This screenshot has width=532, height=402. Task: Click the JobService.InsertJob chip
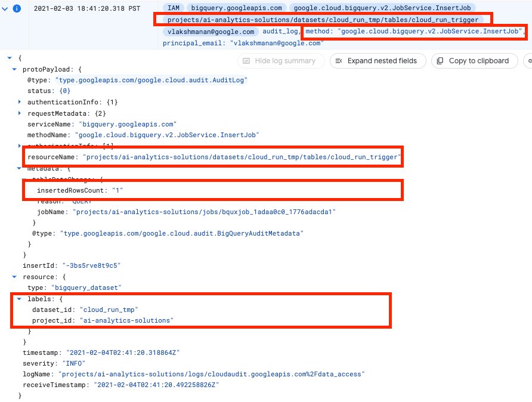(x=382, y=8)
